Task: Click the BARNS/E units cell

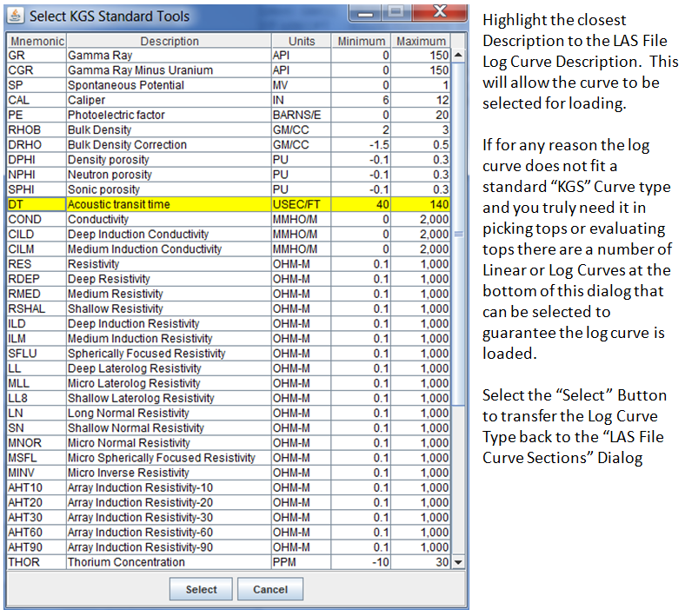Action: [x=302, y=115]
